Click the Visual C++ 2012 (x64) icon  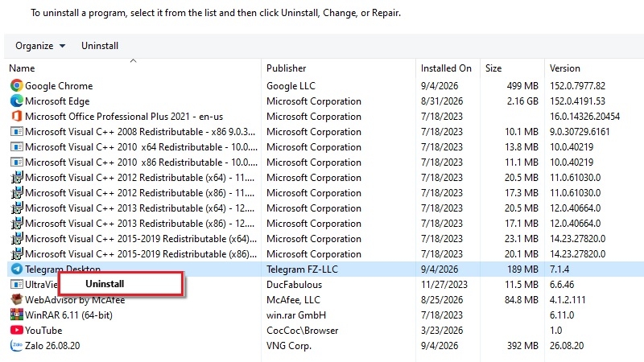[x=16, y=178]
